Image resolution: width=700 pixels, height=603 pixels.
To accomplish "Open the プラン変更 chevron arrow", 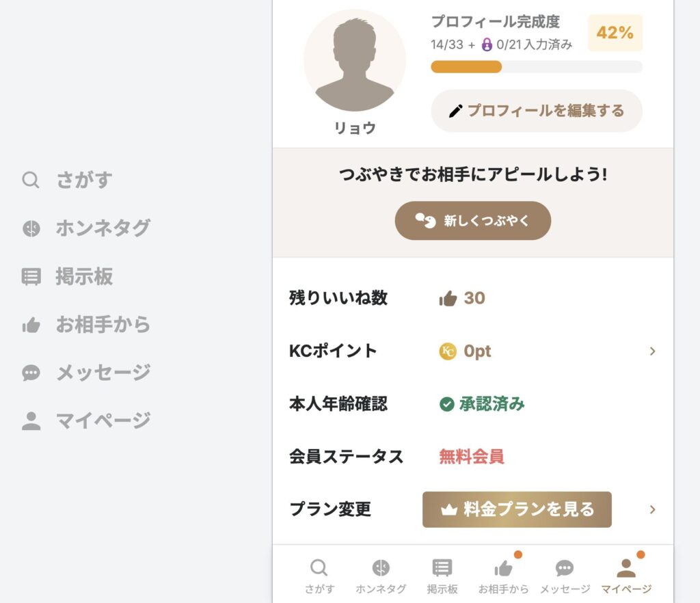I will click(653, 509).
